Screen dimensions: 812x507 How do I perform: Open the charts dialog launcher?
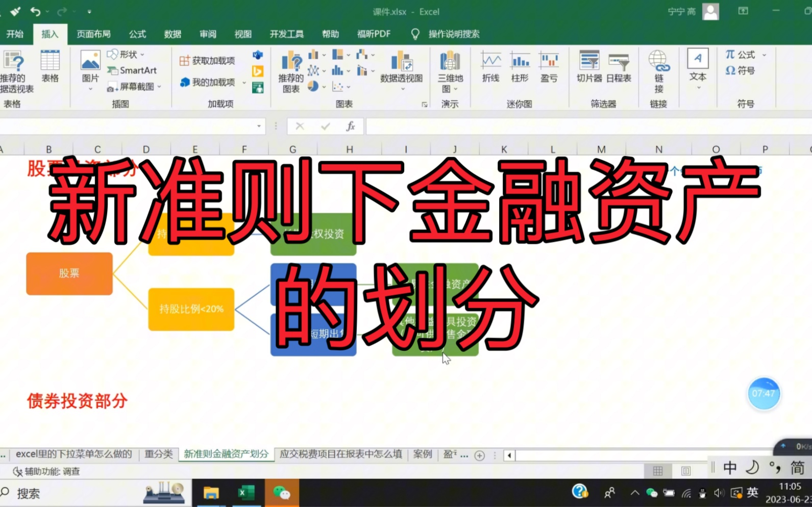(425, 105)
